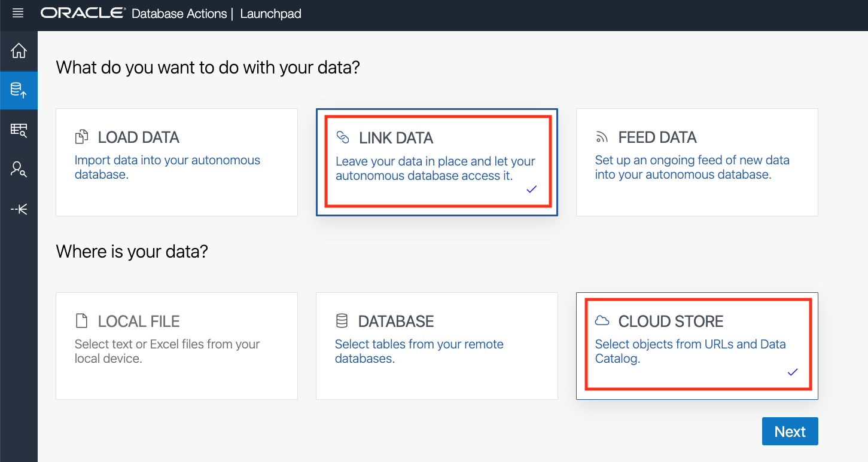Select the FEED DATA option
The width and height of the screenshot is (868, 462).
(x=697, y=162)
